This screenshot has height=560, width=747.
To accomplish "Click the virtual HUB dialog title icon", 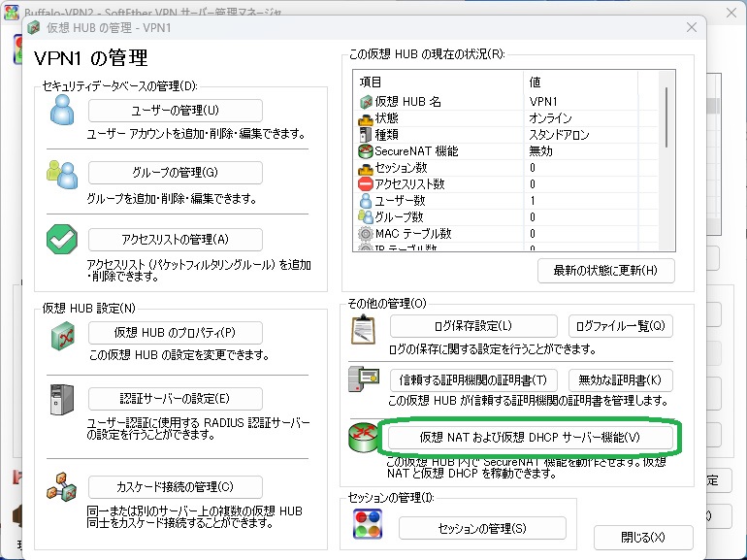I will tap(34, 27).
